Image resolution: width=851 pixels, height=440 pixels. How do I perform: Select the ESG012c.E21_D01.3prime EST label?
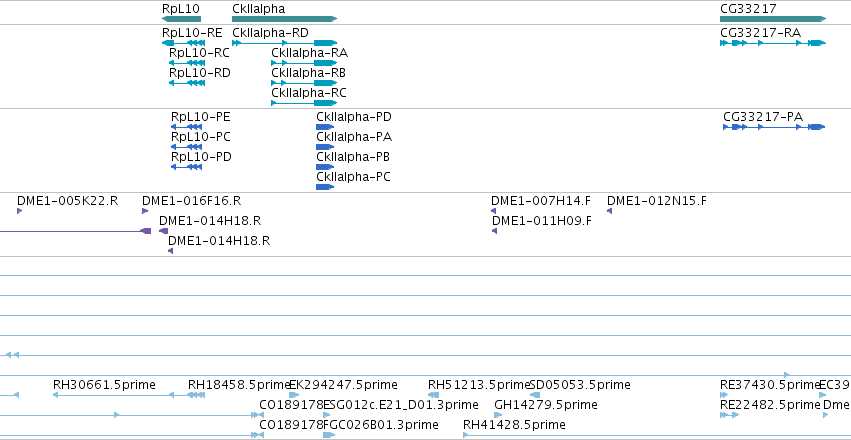[x=401, y=405]
